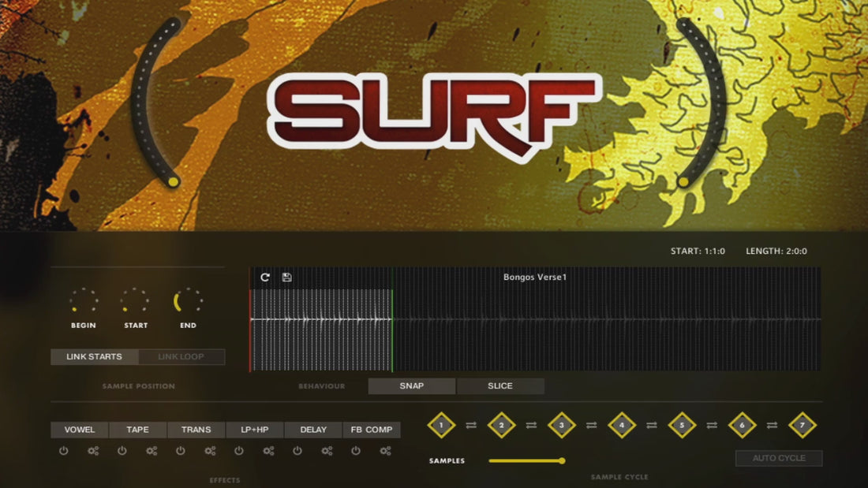Click the green loop end marker in waveform
The image size is (868, 488).
392,330
